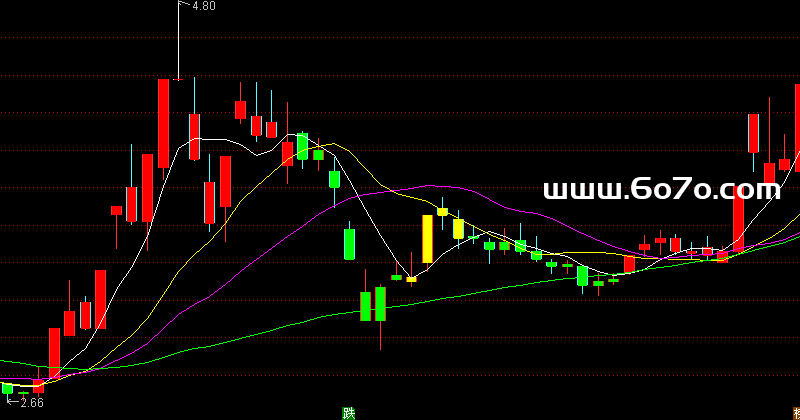Click the partially cut-off label in bottom-right corner
Viewport: 800px width, 420px height.
[794, 412]
